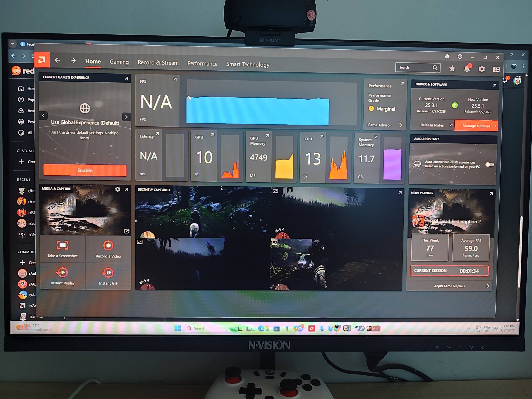This screenshot has height=399, width=532.
Task: Expand Media & Capture panel arrow
Action: point(126,190)
